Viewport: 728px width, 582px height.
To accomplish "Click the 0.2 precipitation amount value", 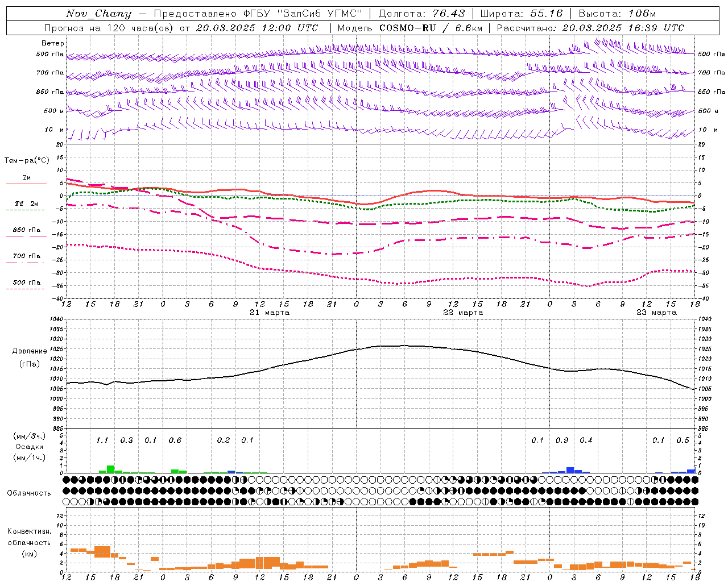I will pyautogui.click(x=223, y=440).
